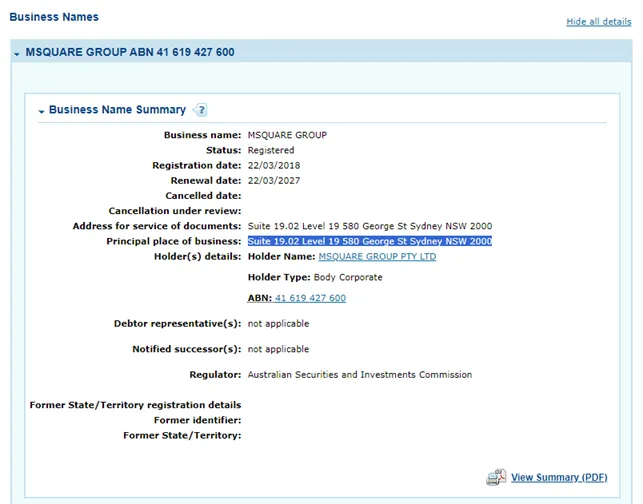The image size is (643, 504).
Task: Click the registration date 22/03/2018
Action: pos(274,166)
